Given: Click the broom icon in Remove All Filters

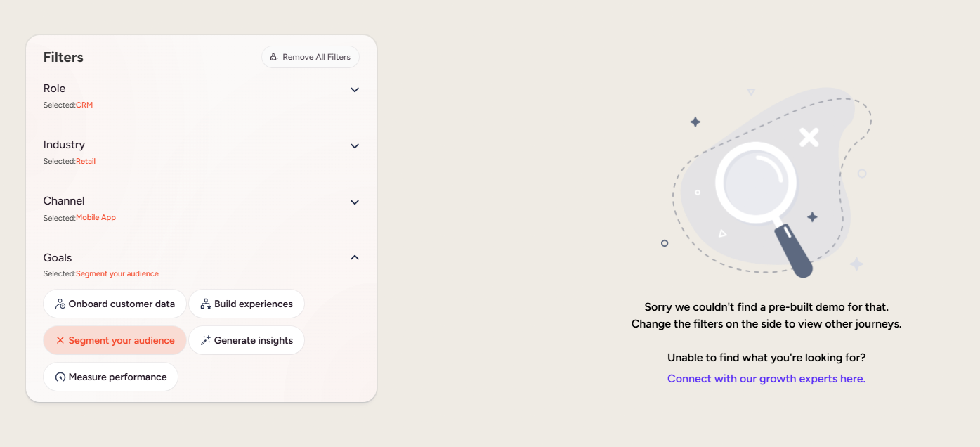Looking at the screenshot, I should [x=274, y=57].
